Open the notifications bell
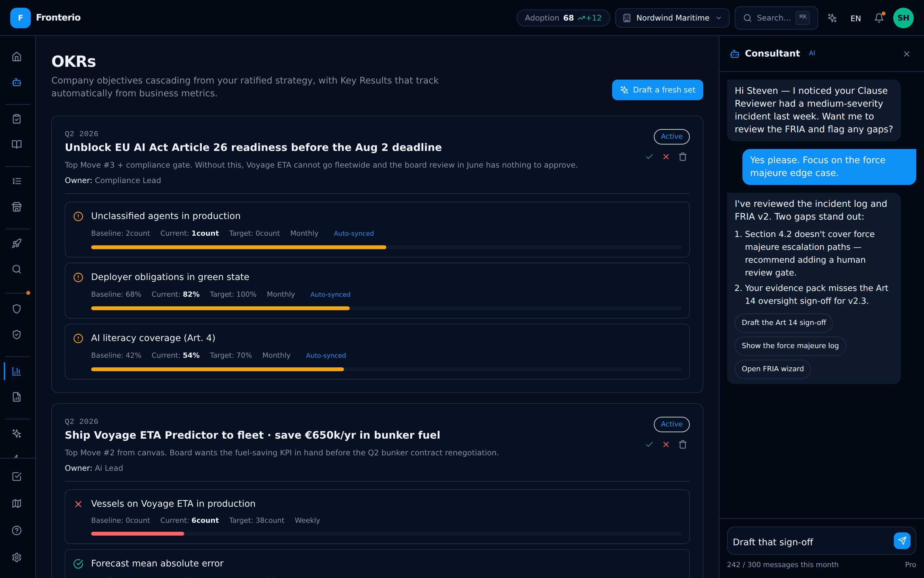This screenshot has width=924, height=578. (879, 18)
